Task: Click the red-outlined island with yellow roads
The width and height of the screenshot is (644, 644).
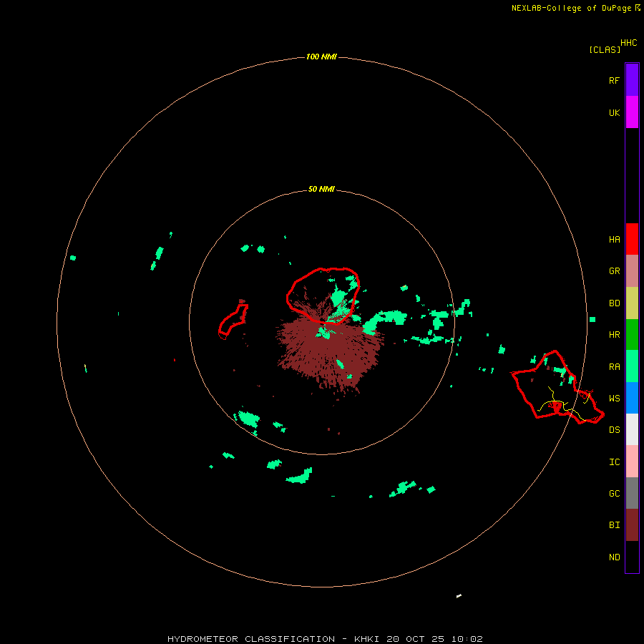Action: 557,388
